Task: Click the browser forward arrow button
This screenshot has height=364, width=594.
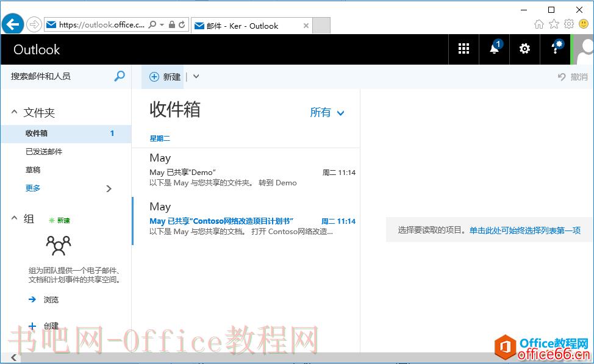Action: (34, 25)
